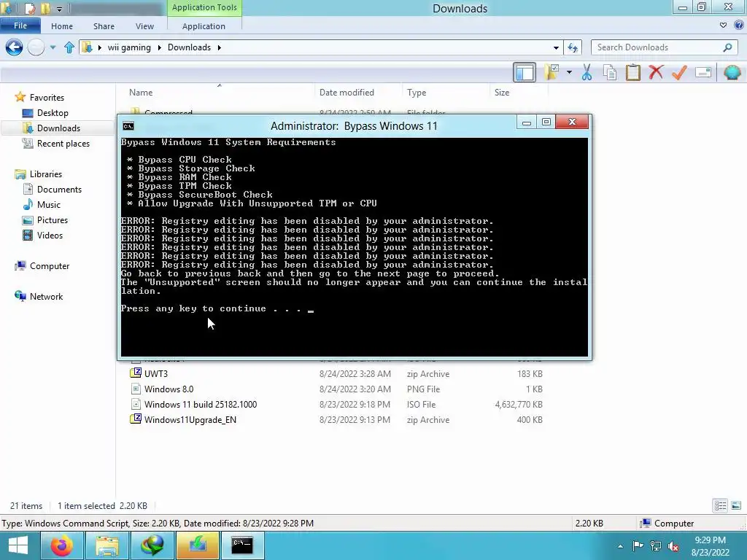Image resolution: width=747 pixels, height=560 pixels.
Task: Show hidden tray icons arrow
Action: pos(620,545)
